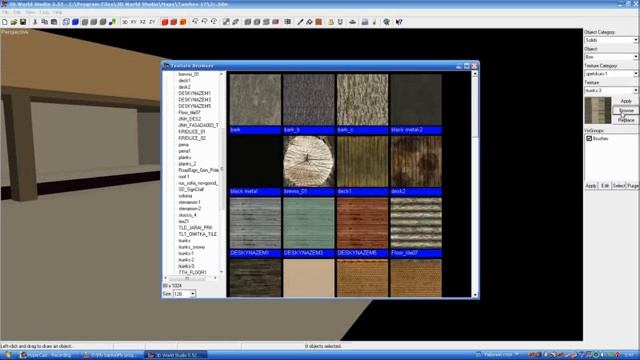The image size is (640, 360).
Task: Open the Texture name dropdown
Action: (x=611, y=90)
